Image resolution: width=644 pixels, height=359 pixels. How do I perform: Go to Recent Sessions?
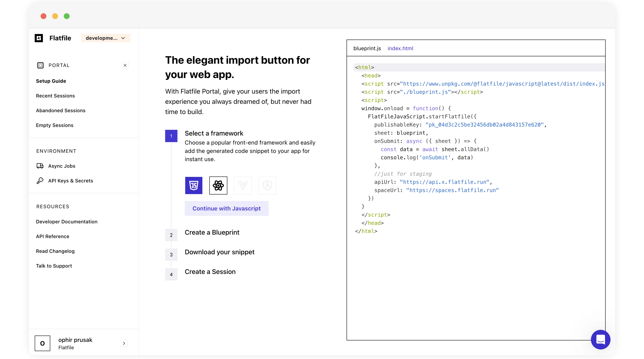[x=55, y=96]
